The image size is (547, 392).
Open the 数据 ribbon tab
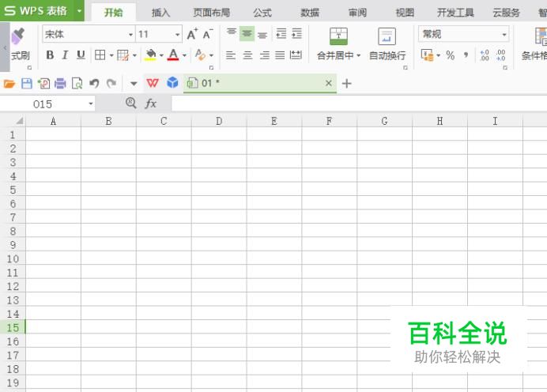click(310, 13)
